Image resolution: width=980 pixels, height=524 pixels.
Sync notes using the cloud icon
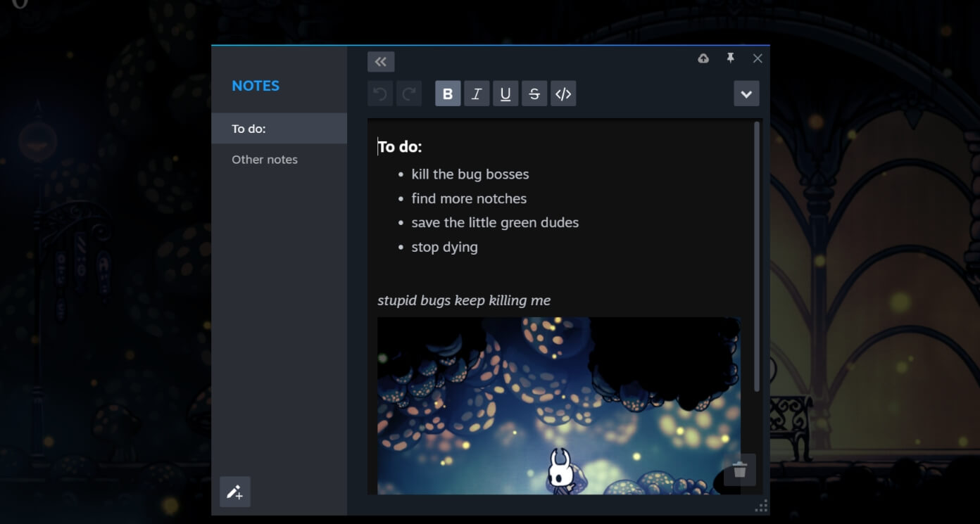tap(703, 58)
